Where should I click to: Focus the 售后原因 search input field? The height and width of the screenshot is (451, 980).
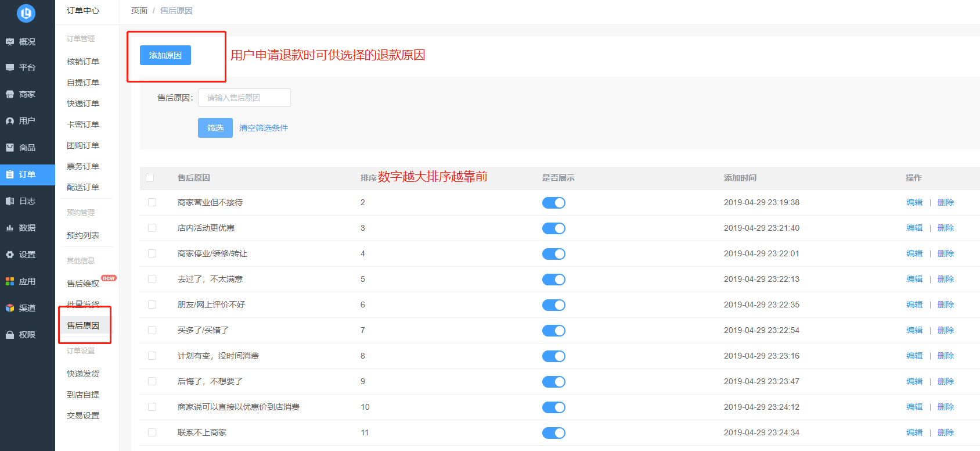tap(244, 98)
